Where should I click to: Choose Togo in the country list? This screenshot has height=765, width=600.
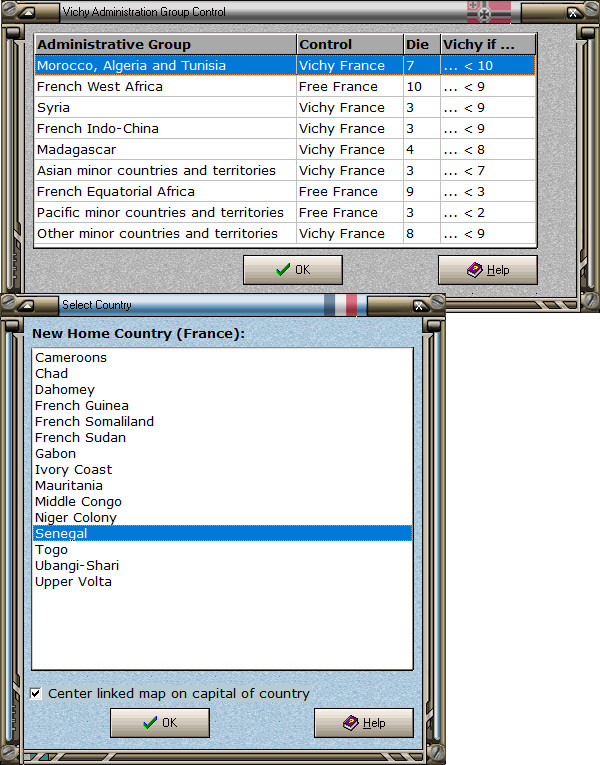pyautogui.click(x=222, y=550)
